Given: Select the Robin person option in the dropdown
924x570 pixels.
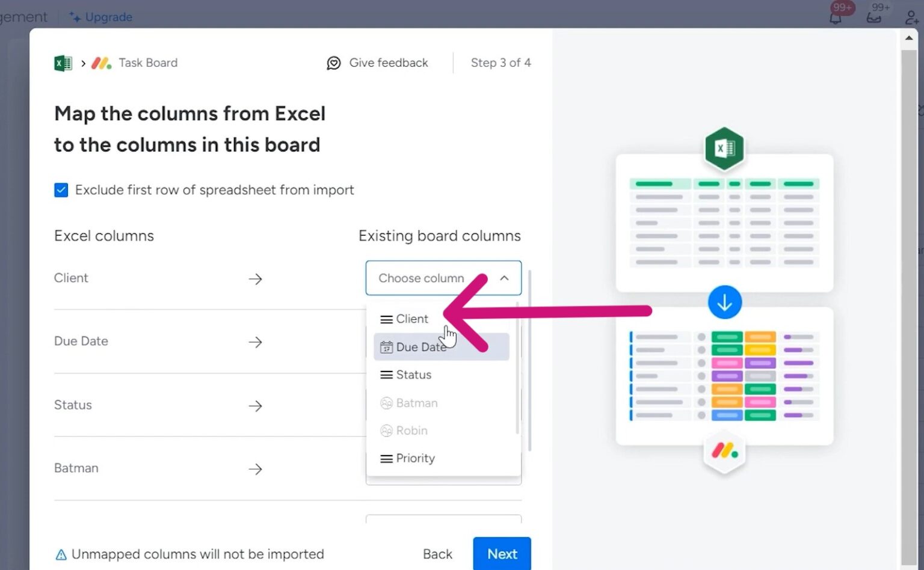Looking at the screenshot, I should click(x=411, y=431).
